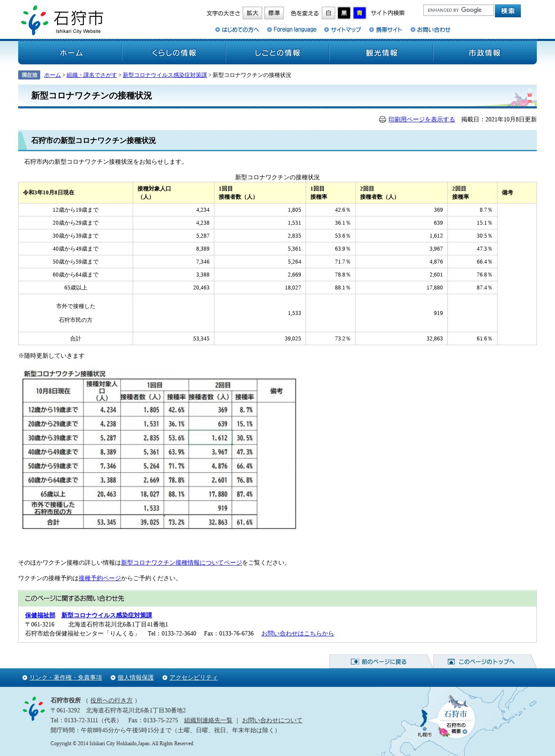Click table cell 市外で接種した石狩市民の方
The height and width of the screenshot is (756, 555).
point(76,313)
